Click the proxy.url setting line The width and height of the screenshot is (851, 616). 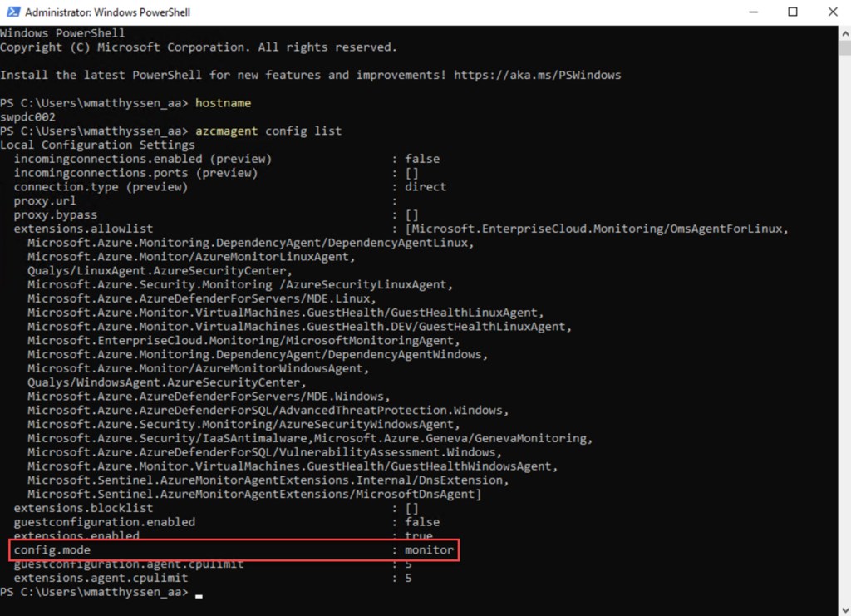point(45,201)
